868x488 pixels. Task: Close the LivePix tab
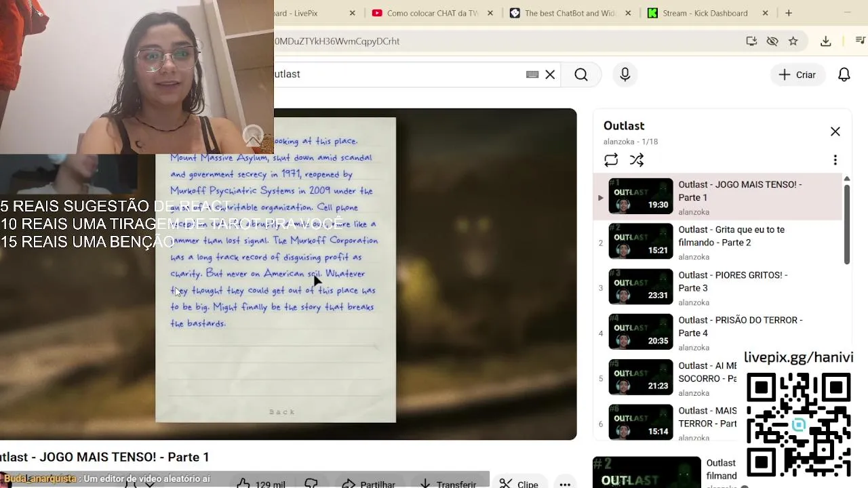(x=353, y=13)
